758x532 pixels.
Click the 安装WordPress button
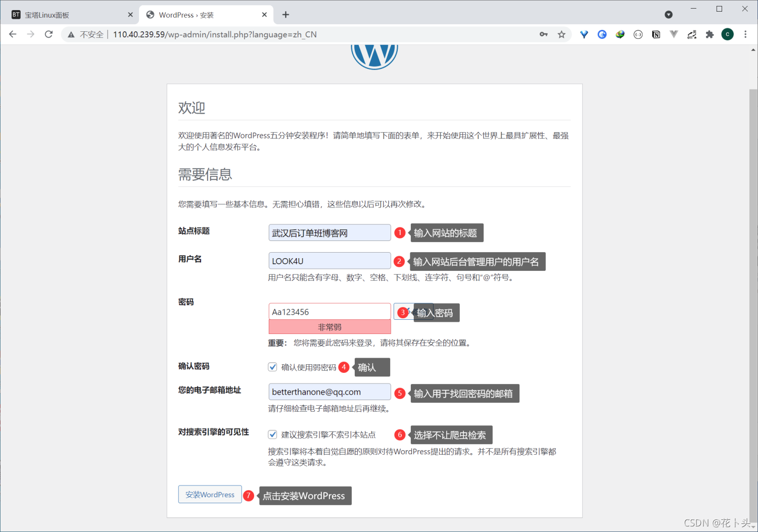click(210, 495)
